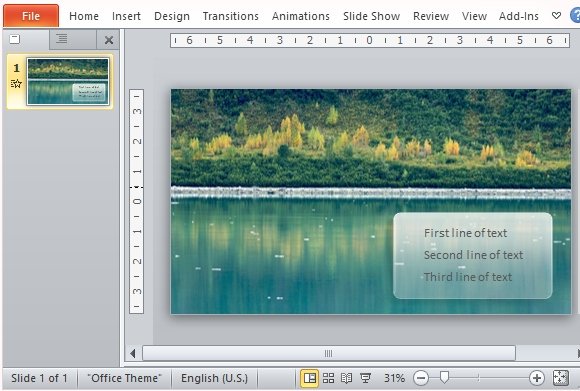Switch to Normal view in status bar
This screenshot has width=580, height=391.
tap(309, 378)
